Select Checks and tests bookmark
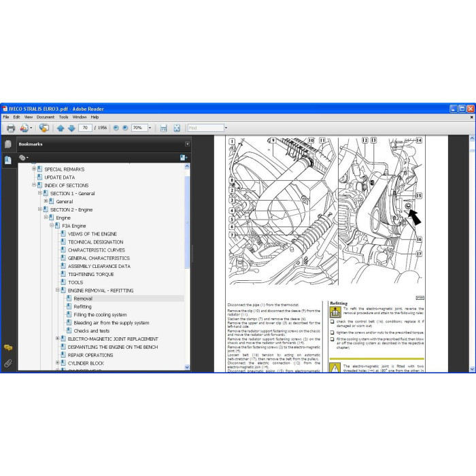 [x=91, y=330]
